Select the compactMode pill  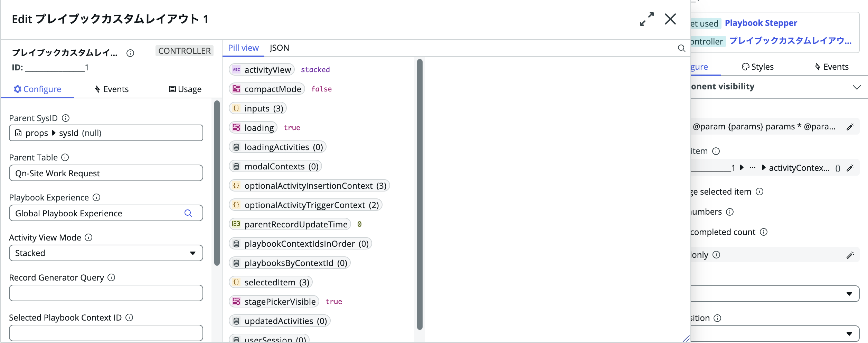coord(267,89)
